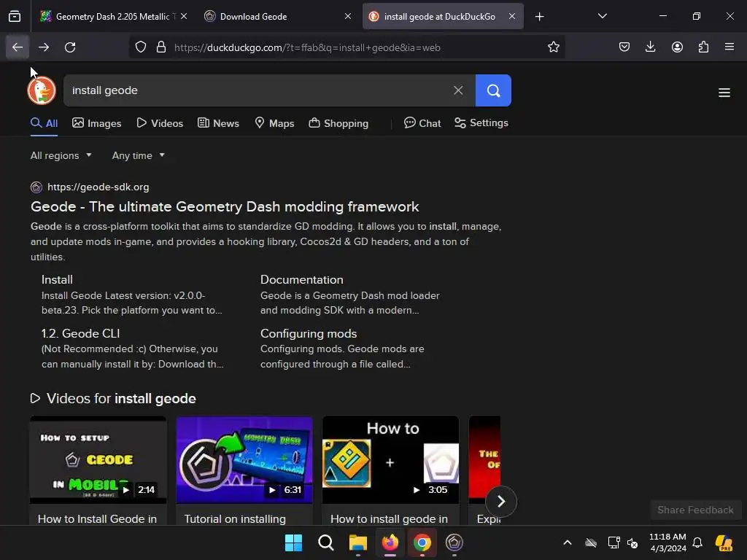Image resolution: width=747 pixels, height=560 pixels.
Task: Click the site security padlock icon
Action: tap(161, 47)
